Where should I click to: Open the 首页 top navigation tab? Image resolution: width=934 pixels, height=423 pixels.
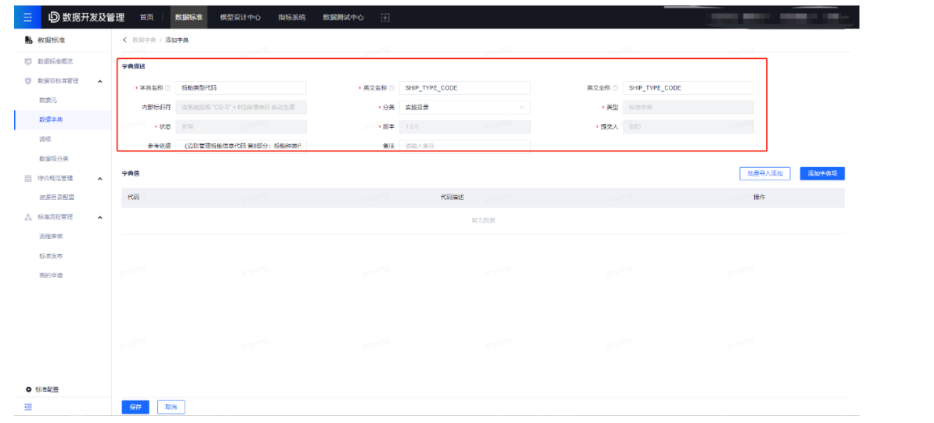click(146, 18)
